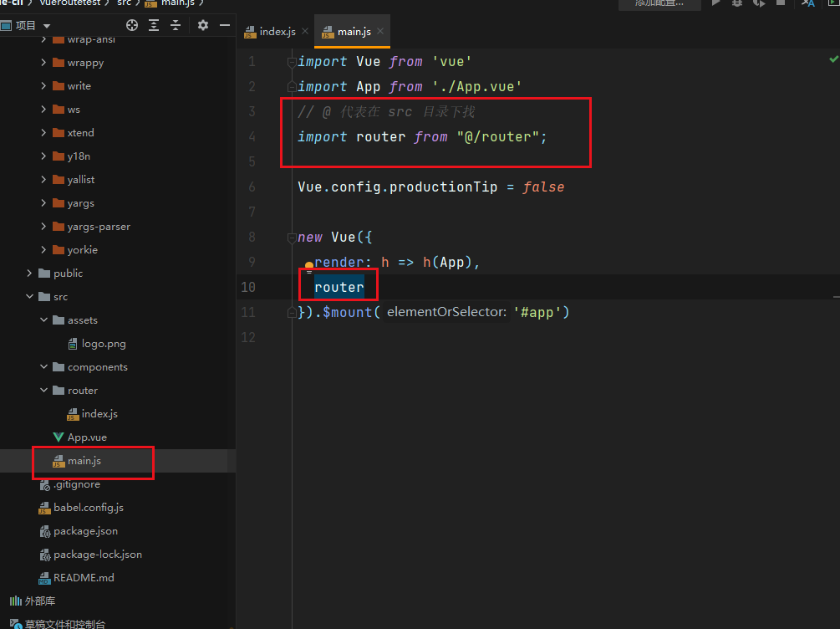This screenshot has width=840, height=629.
Task: Click the public folder icon
Action: 44,273
